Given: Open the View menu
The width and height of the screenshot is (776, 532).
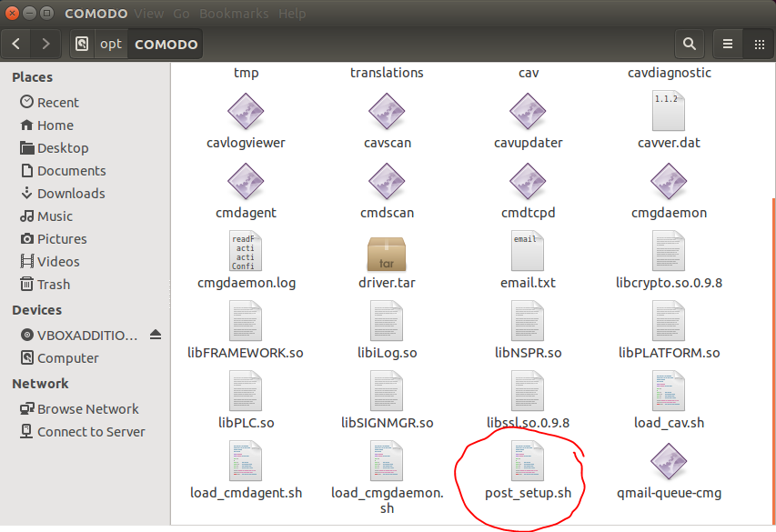Looking at the screenshot, I should pyautogui.click(x=149, y=14).
